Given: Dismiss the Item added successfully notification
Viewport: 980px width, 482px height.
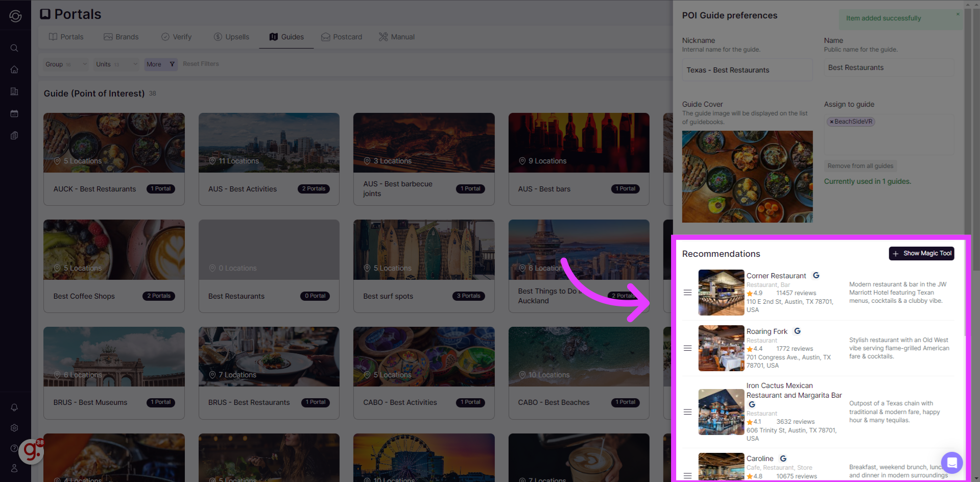Looking at the screenshot, I should tap(958, 14).
